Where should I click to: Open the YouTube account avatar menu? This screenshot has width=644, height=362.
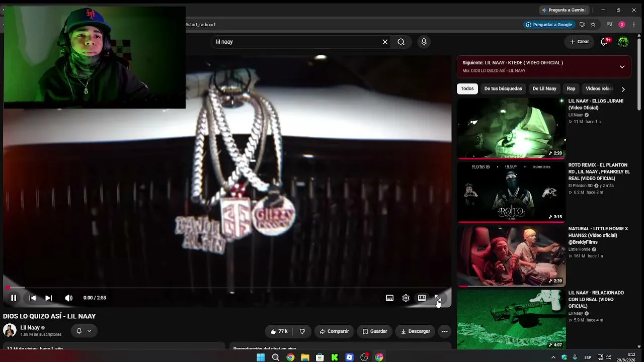click(x=623, y=42)
